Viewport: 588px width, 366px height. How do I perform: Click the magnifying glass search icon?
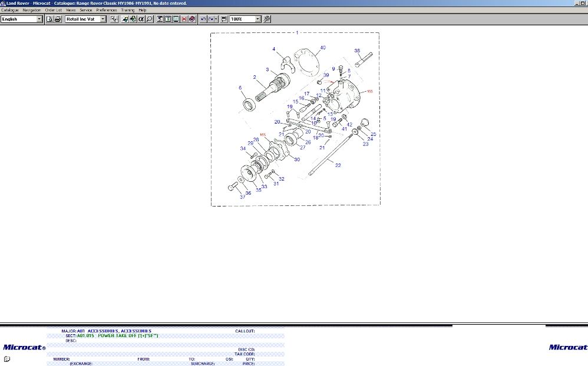click(x=149, y=19)
